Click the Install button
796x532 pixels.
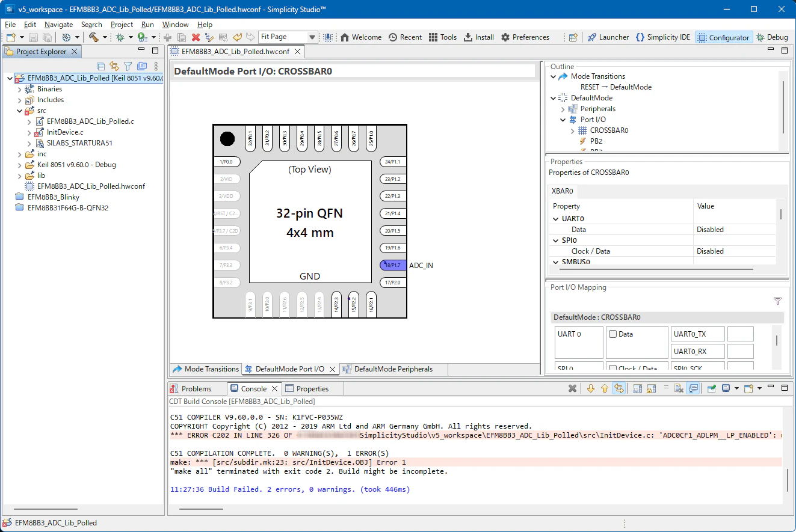479,37
